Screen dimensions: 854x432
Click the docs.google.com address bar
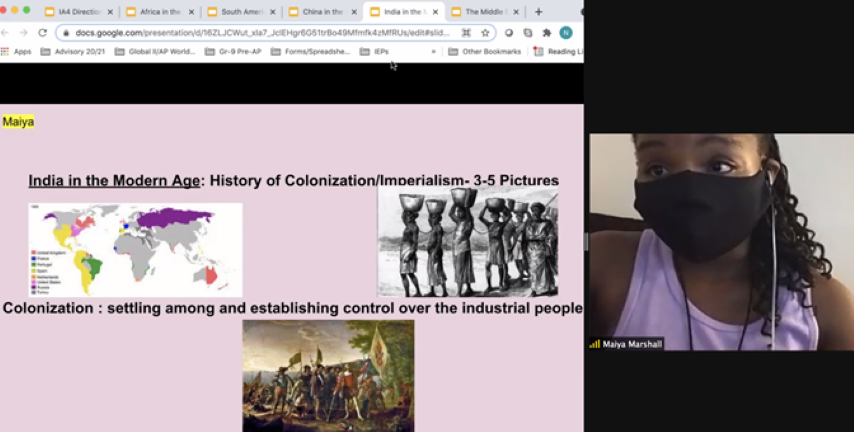[x=260, y=32]
